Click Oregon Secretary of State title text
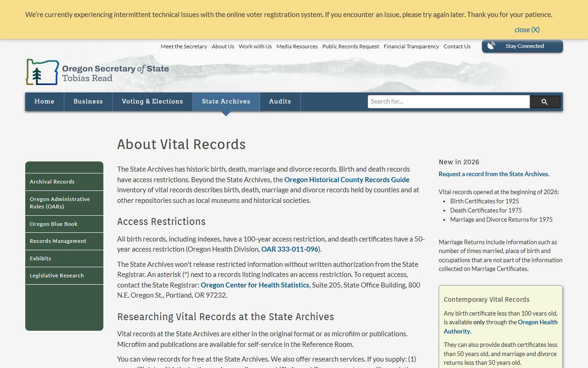Viewport: 588px width, 368px height. [115, 69]
